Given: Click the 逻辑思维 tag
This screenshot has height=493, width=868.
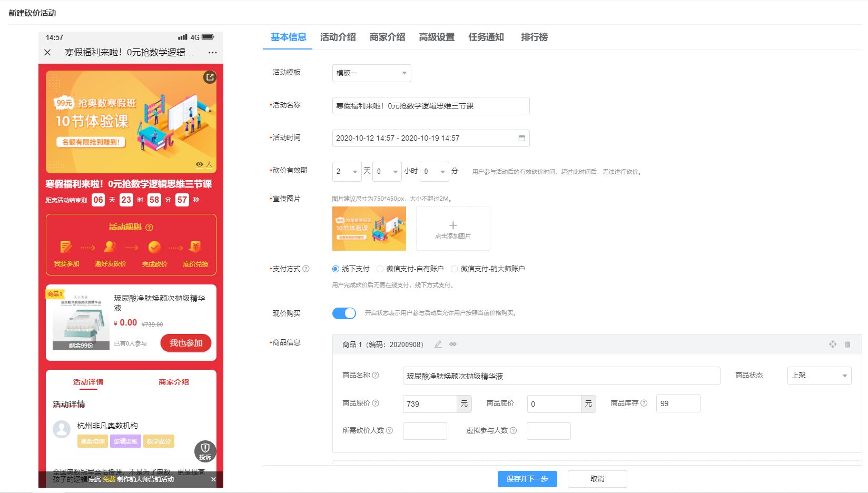Looking at the screenshot, I should pos(125,441).
